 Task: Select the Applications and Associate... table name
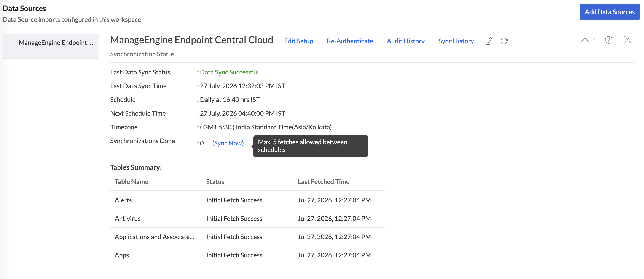tap(155, 237)
